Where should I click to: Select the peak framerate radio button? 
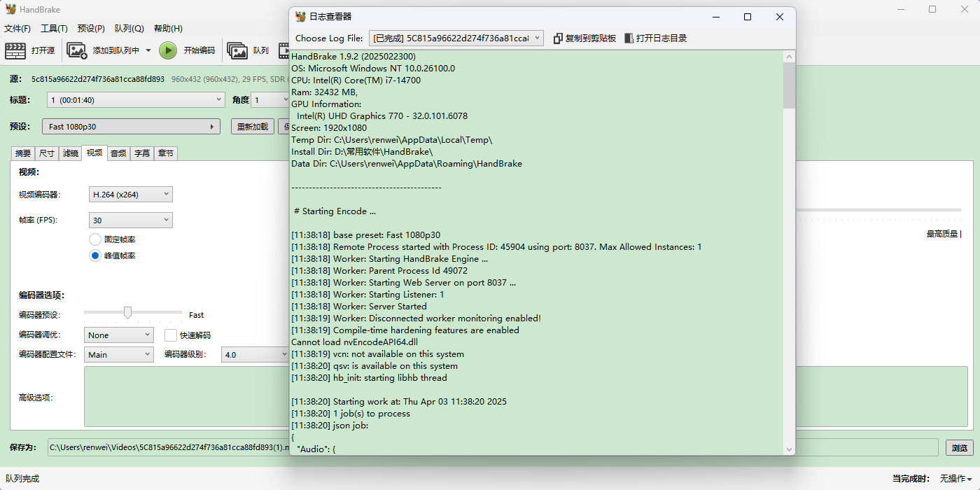click(95, 255)
